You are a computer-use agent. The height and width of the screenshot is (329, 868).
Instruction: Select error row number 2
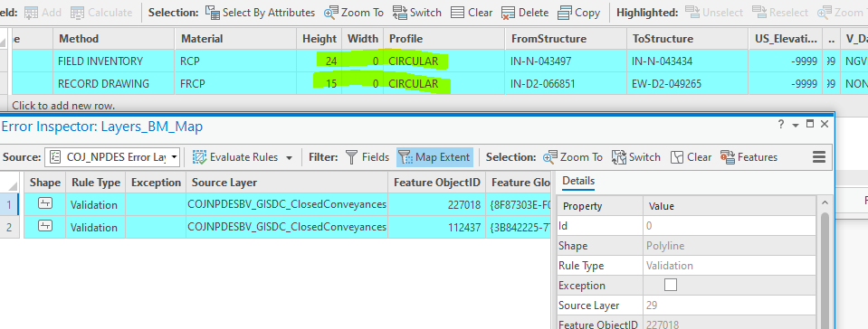pos(9,227)
